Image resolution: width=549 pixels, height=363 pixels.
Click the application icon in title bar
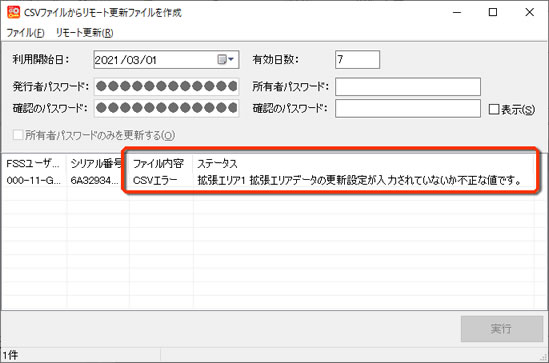click(13, 12)
